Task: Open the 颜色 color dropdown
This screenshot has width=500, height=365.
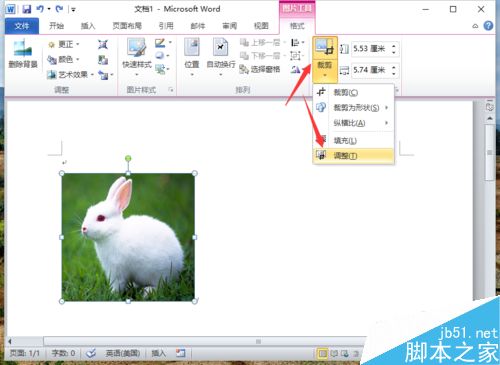Action: (x=64, y=60)
